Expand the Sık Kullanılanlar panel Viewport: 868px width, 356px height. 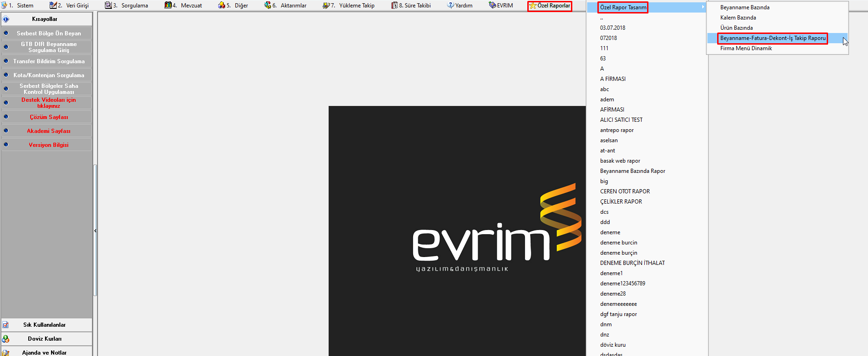[x=46, y=325]
